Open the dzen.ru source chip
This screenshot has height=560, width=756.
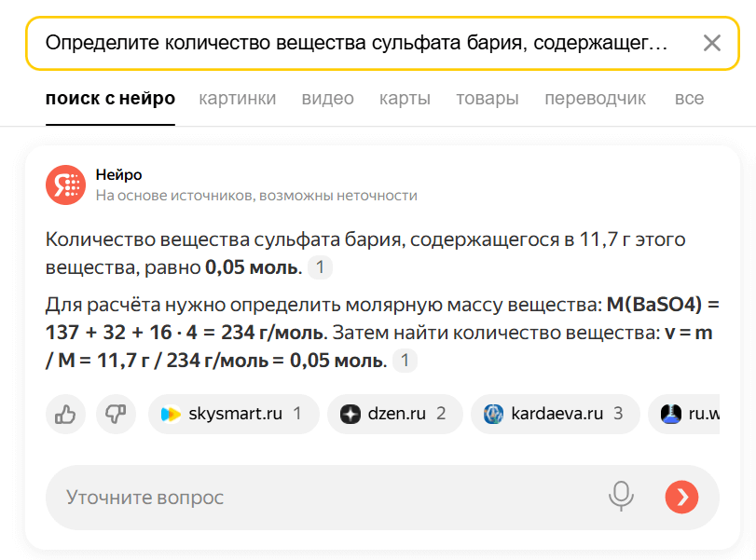coord(393,415)
